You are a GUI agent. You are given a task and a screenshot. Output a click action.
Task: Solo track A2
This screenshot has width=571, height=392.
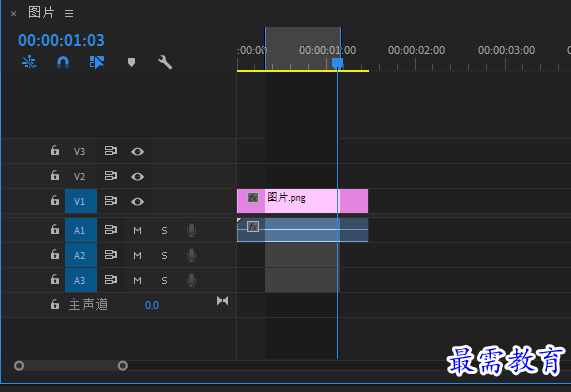click(164, 256)
